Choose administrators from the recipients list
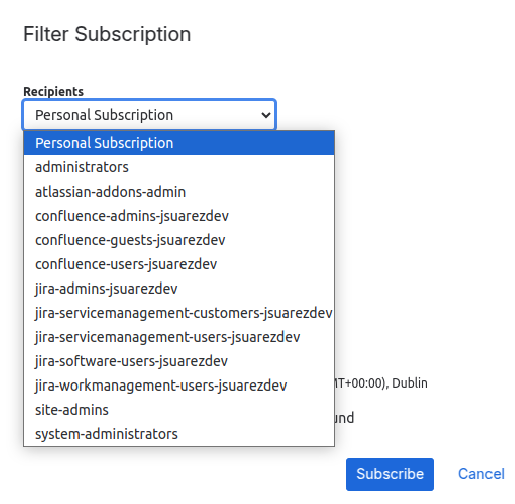The height and width of the screenshot is (504, 515). coord(179,167)
